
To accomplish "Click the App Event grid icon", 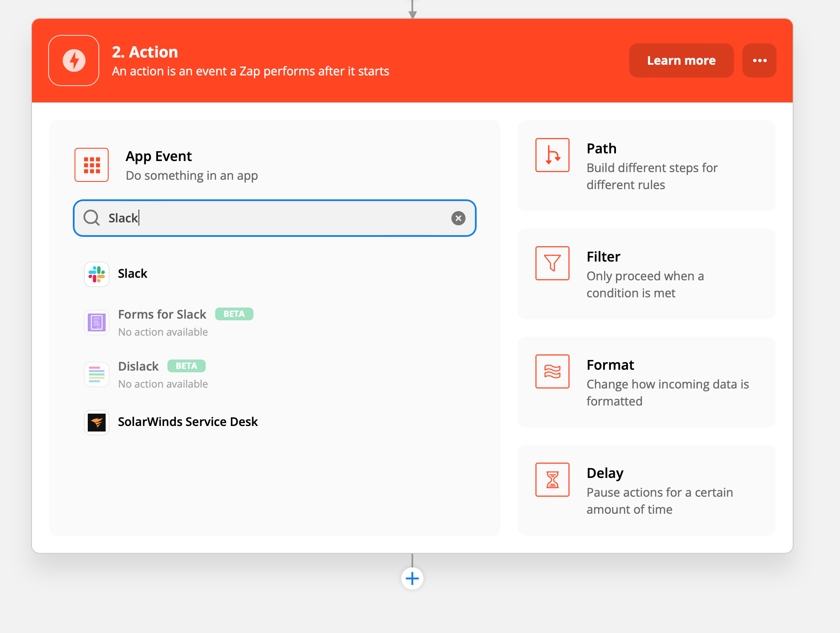I will pos(92,165).
